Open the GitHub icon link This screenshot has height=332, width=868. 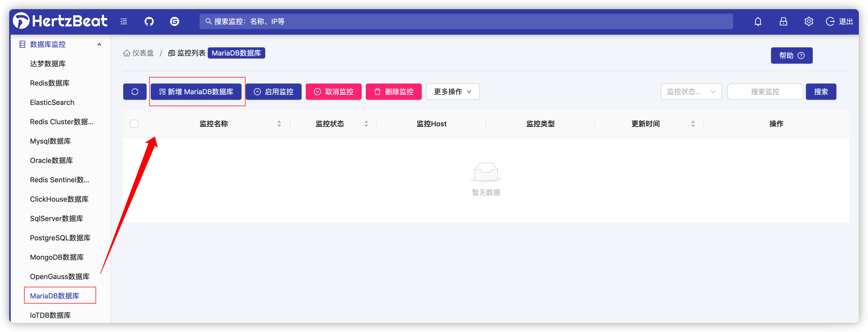[149, 22]
